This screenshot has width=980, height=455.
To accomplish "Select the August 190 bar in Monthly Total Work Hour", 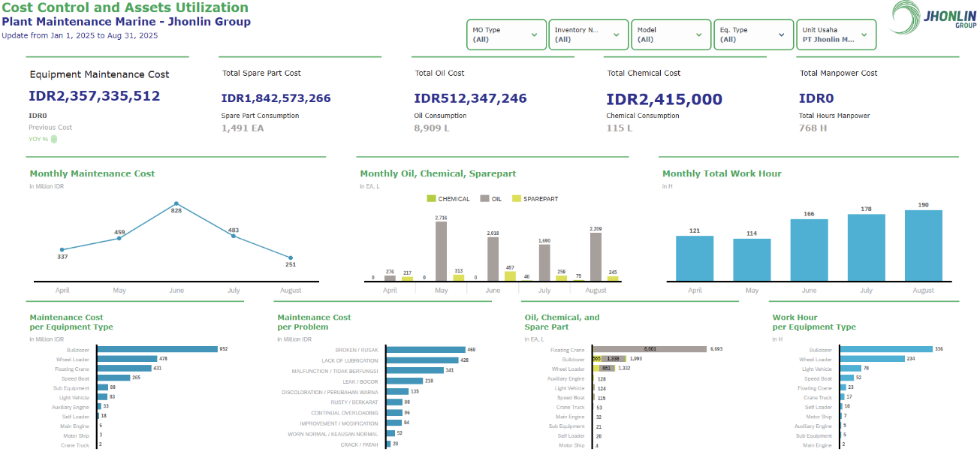I will click(x=924, y=246).
